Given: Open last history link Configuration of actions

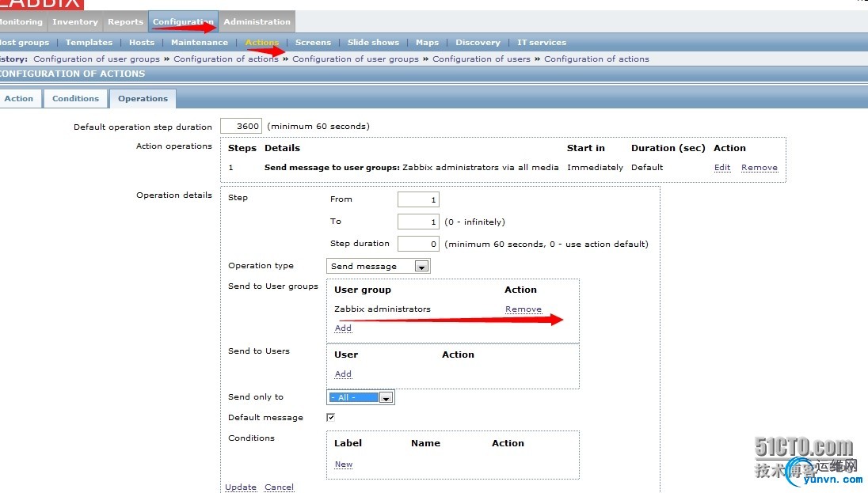Looking at the screenshot, I should click(596, 59).
